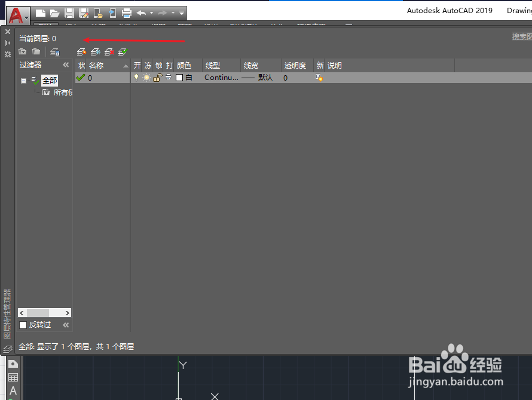Open the redo history dropdown arrow
The width and height of the screenshot is (532, 400).
tap(173, 13)
